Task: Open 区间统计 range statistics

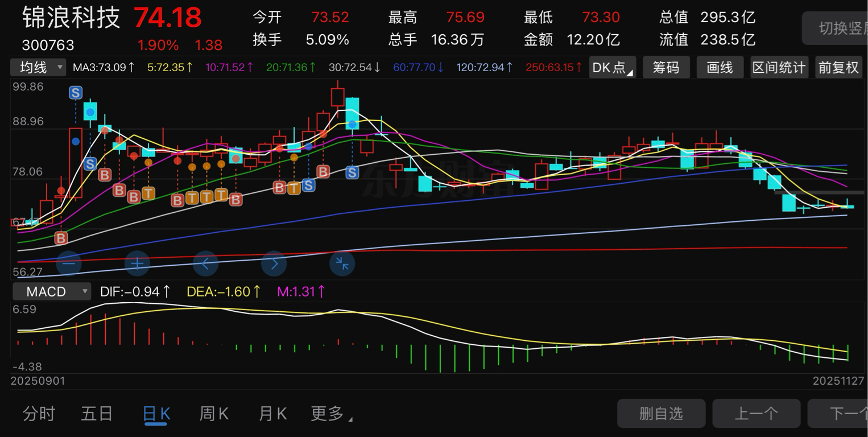Action: pyautogui.click(x=779, y=67)
